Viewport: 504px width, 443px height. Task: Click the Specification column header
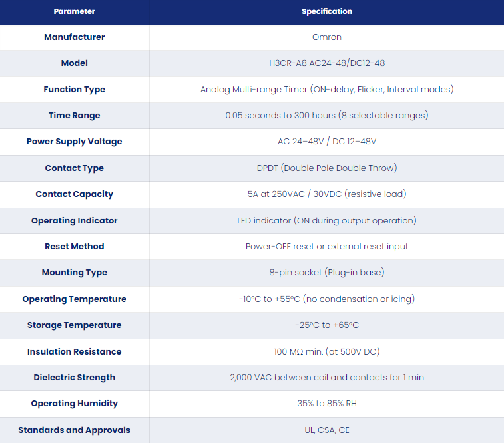(x=327, y=11)
